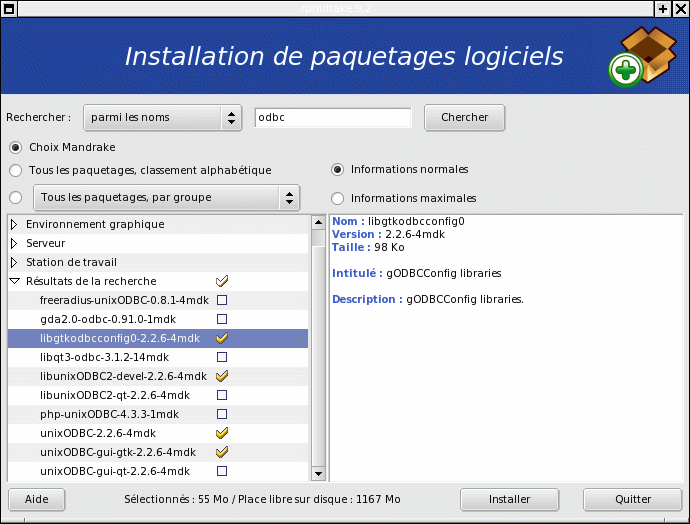Open 'Tous les paquetages, par groupe' dropdown
690x524 pixels.
point(166,198)
